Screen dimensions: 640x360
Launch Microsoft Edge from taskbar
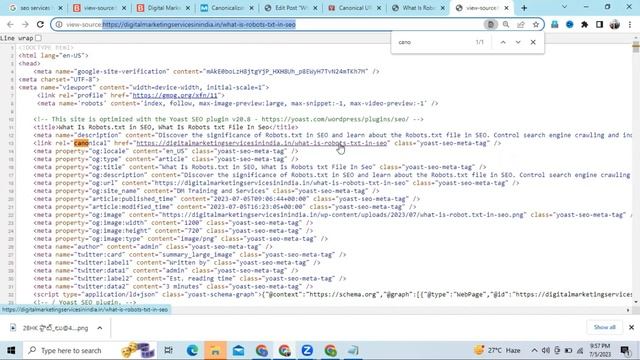192,350
